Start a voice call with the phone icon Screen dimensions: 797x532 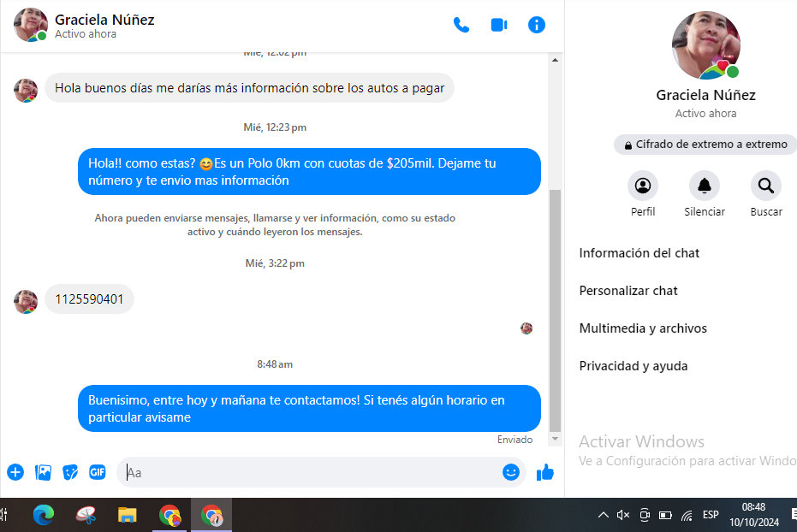pyautogui.click(x=461, y=25)
